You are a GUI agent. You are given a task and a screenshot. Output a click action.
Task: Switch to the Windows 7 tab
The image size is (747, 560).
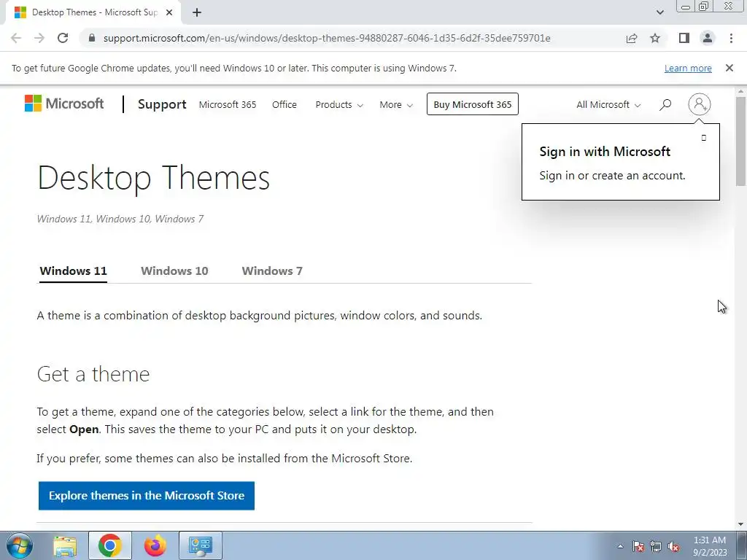272,271
